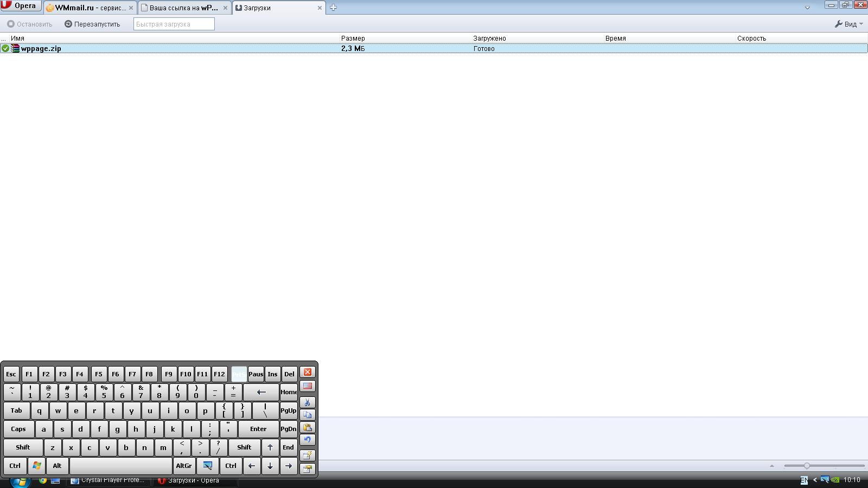
Task: Tap the Del key on virtual keyboard
Action: click(x=289, y=374)
